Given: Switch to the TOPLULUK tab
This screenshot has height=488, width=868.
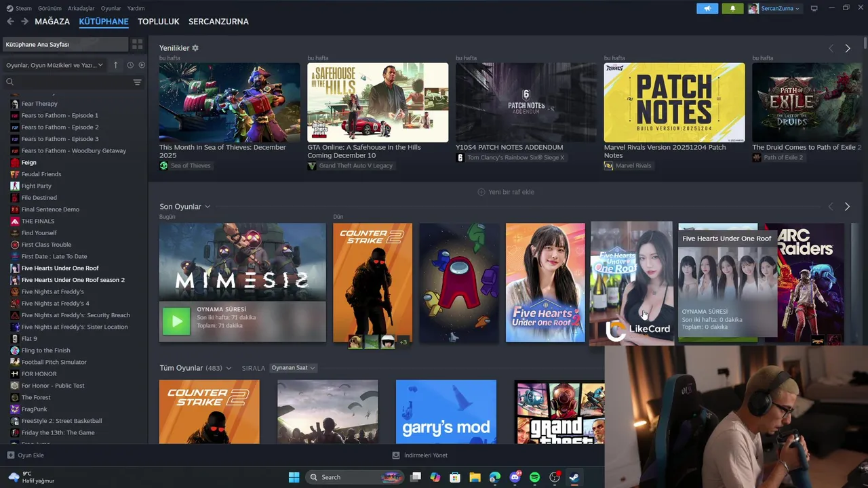Looking at the screenshot, I should click(159, 22).
